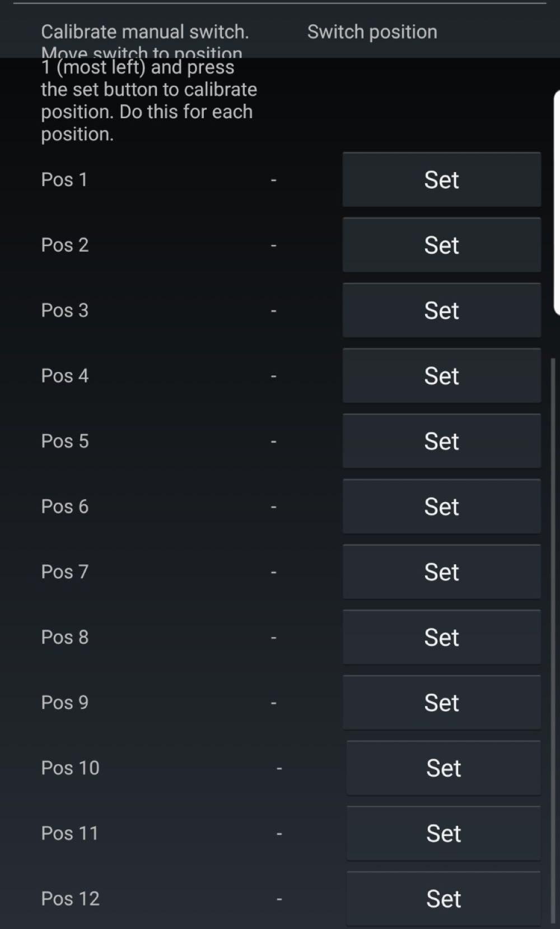Set the calibration for Pos 10
The width and height of the screenshot is (560, 929).
(443, 768)
